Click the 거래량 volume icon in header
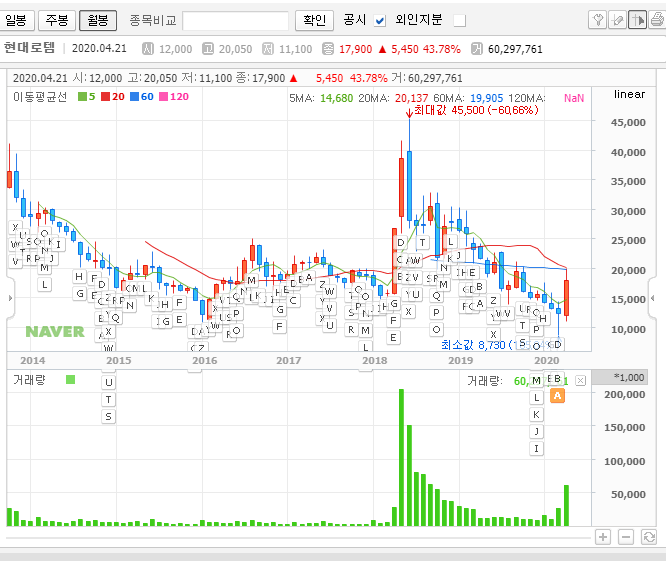Image resolution: width=666 pixels, height=561 pixels. pyautogui.click(x=477, y=49)
